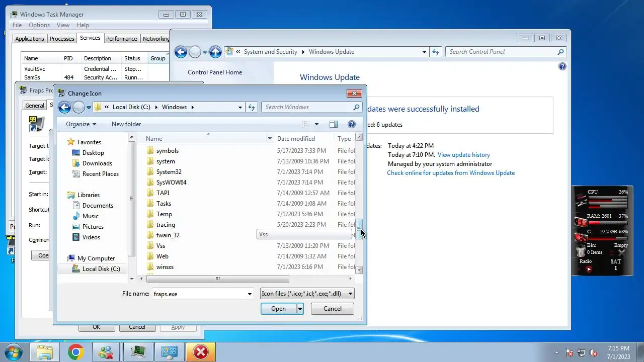Image resolution: width=644 pixels, height=362 pixels.
Task: Click the red X taskbar icon
Action: 201,352
